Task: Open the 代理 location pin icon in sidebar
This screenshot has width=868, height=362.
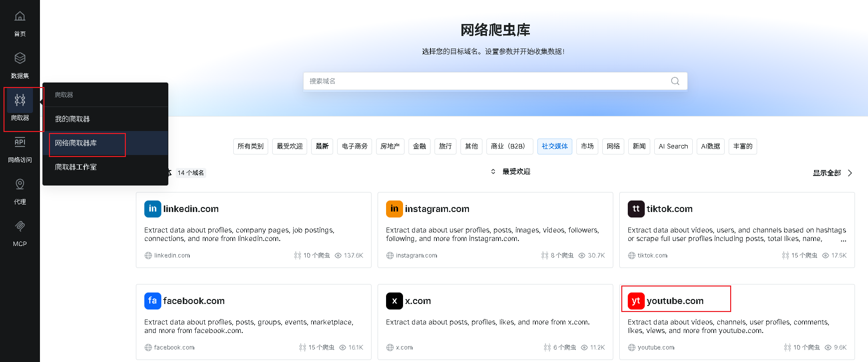Action: click(x=20, y=184)
